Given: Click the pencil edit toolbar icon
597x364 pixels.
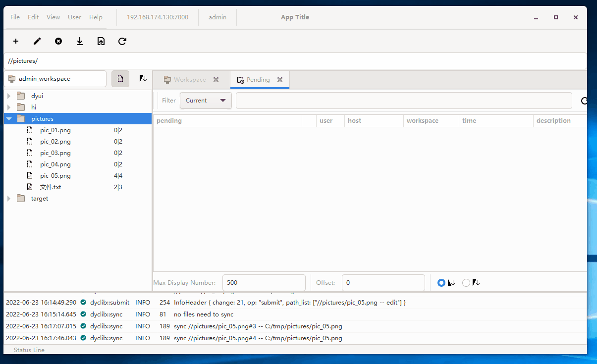Looking at the screenshot, I should [x=37, y=42].
